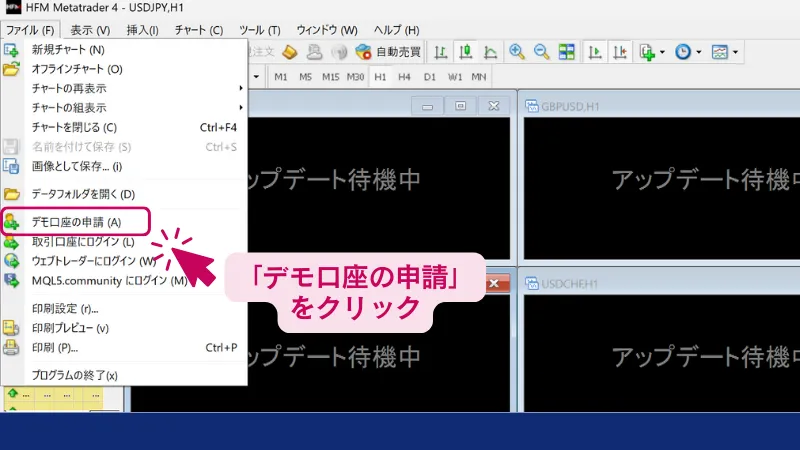Click the add indicators icon
Image resolution: width=800 pixels, height=450 pixels.
click(x=647, y=52)
